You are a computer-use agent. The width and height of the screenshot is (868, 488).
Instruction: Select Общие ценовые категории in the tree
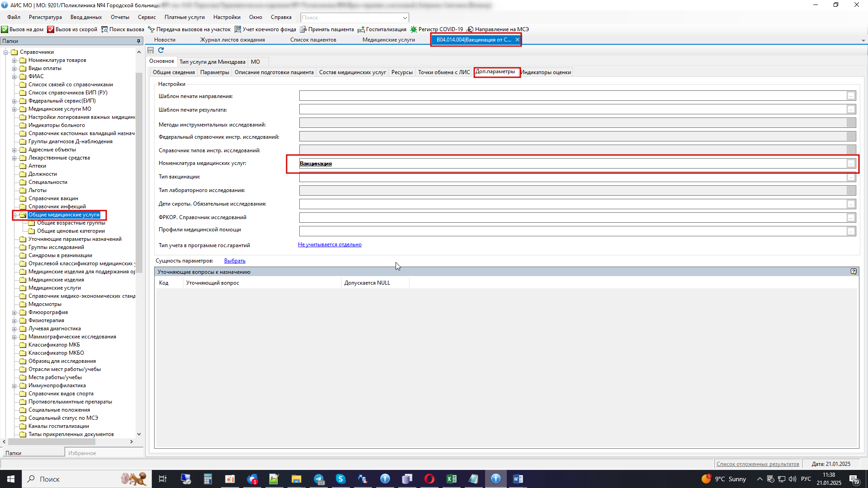71,231
